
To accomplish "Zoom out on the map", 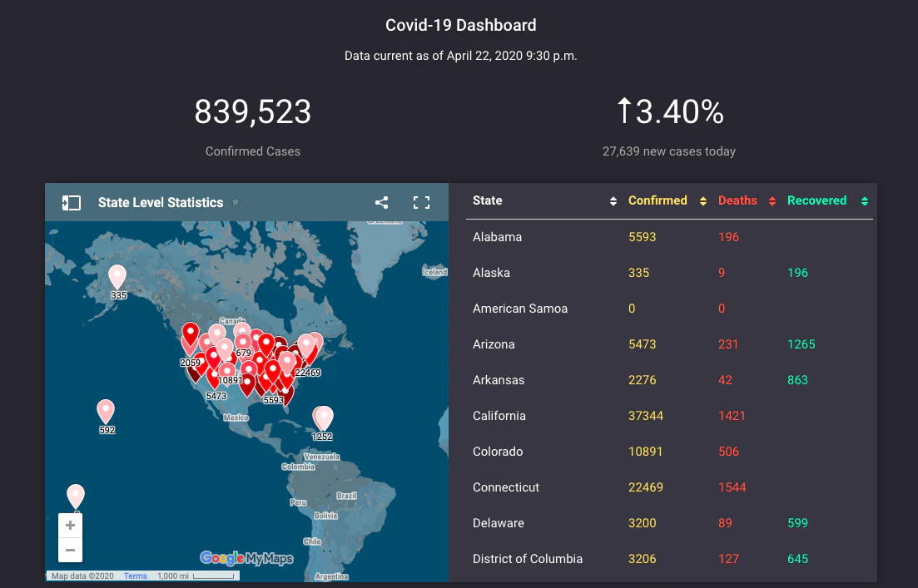I will (x=70, y=550).
